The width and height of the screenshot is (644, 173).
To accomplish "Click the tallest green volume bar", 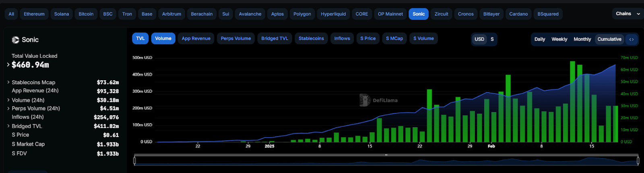I will click(572, 102).
